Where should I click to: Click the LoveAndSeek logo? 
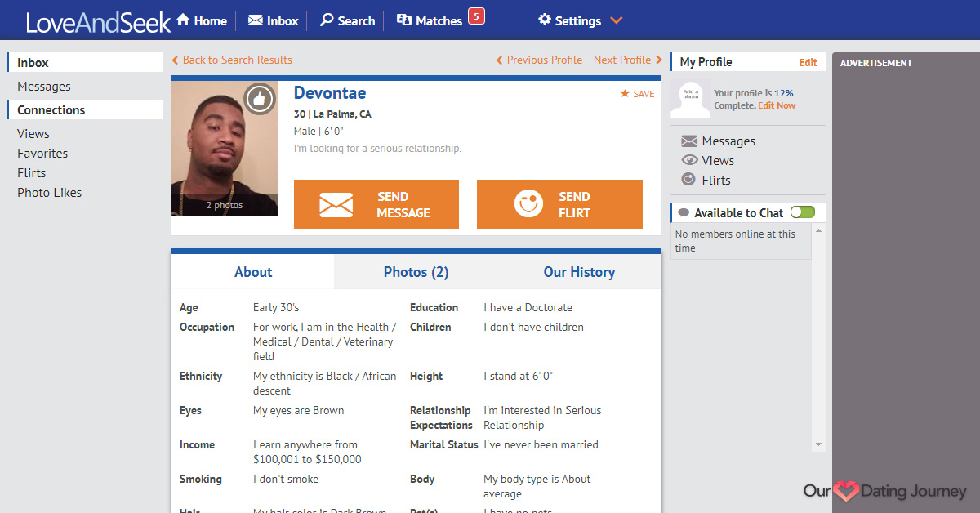point(98,21)
